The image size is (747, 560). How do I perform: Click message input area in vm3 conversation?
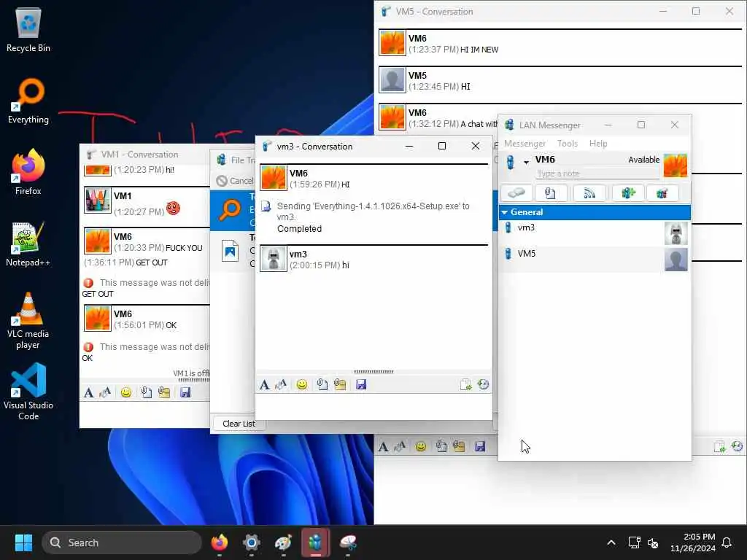(x=373, y=407)
